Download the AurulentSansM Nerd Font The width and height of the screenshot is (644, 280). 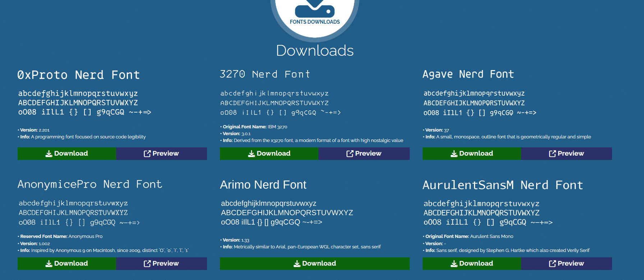click(472, 263)
